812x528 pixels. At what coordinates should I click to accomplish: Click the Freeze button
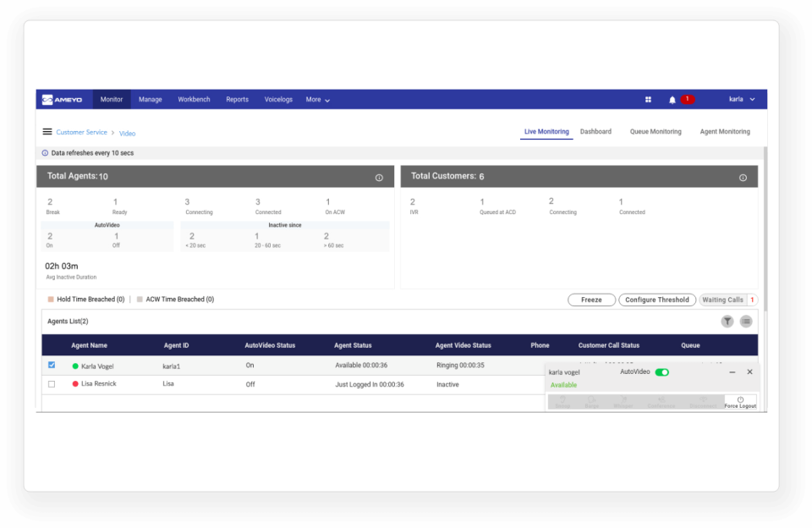591,300
